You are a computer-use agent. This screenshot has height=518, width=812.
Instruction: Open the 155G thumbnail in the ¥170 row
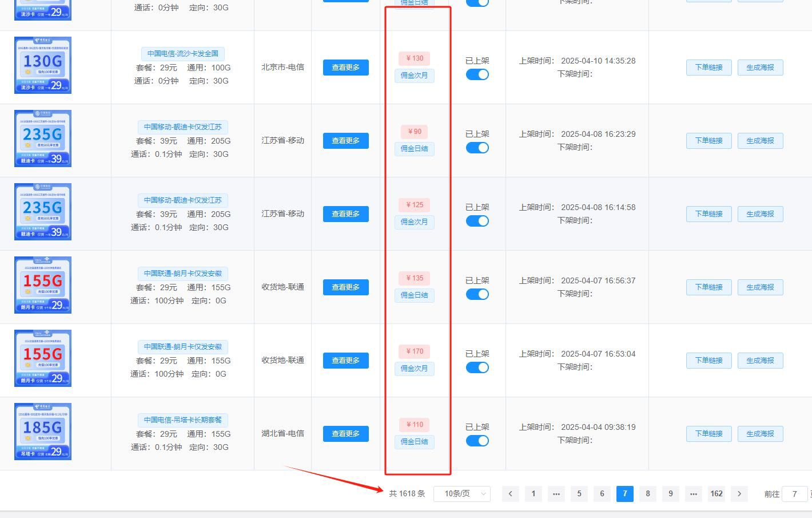point(43,358)
